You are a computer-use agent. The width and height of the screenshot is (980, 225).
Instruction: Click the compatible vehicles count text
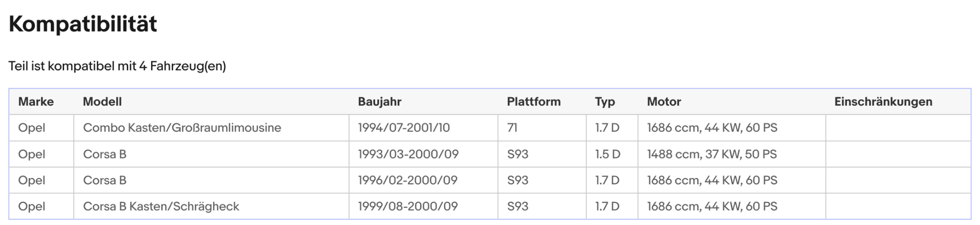coord(117,66)
